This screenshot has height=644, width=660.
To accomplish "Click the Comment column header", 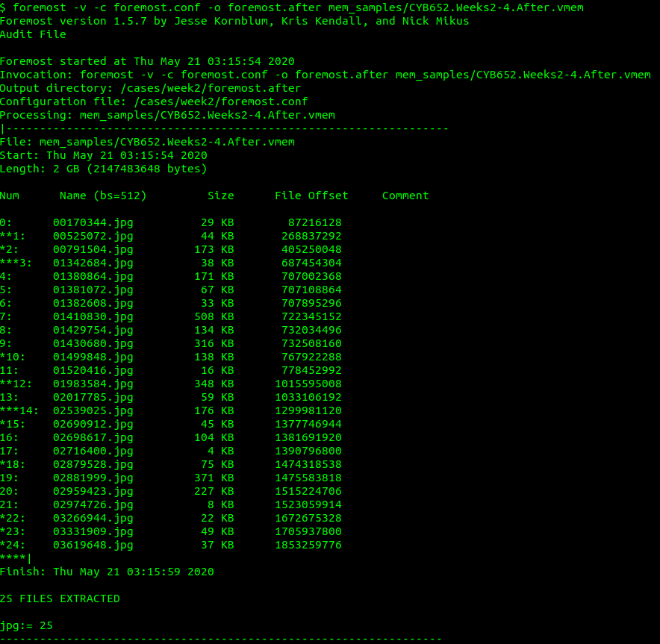I will [405, 195].
